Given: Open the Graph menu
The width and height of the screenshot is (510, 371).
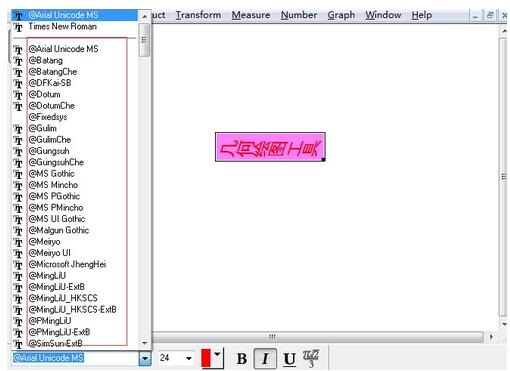Looking at the screenshot, I should click(341, 15).
